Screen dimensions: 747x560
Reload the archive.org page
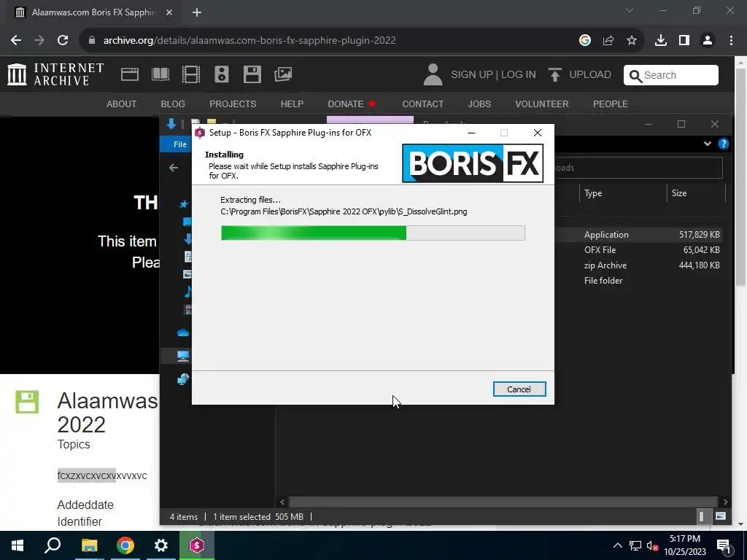coord(63,41)
